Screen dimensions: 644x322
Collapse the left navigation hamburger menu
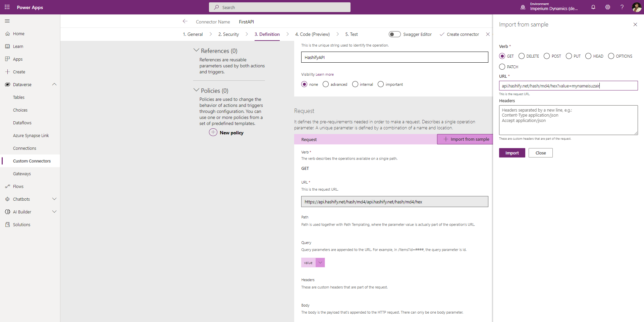(x=7, y=21)
